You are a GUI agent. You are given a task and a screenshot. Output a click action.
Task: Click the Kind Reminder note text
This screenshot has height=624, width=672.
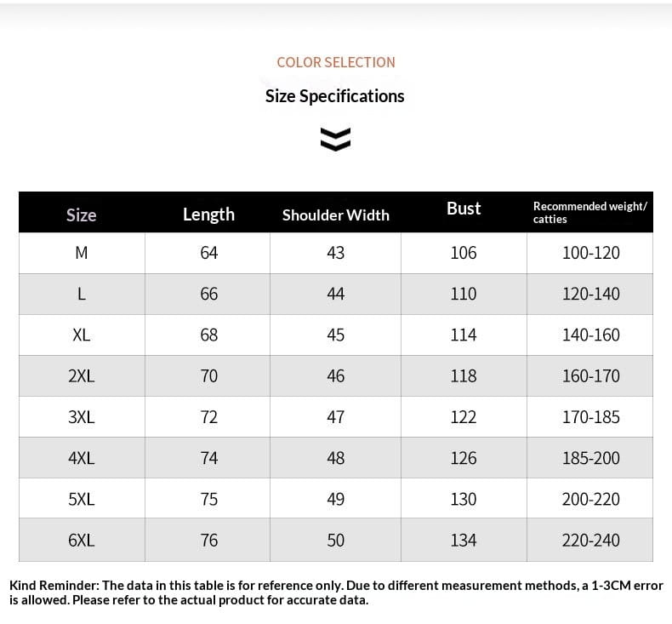(x=336, y=593)
